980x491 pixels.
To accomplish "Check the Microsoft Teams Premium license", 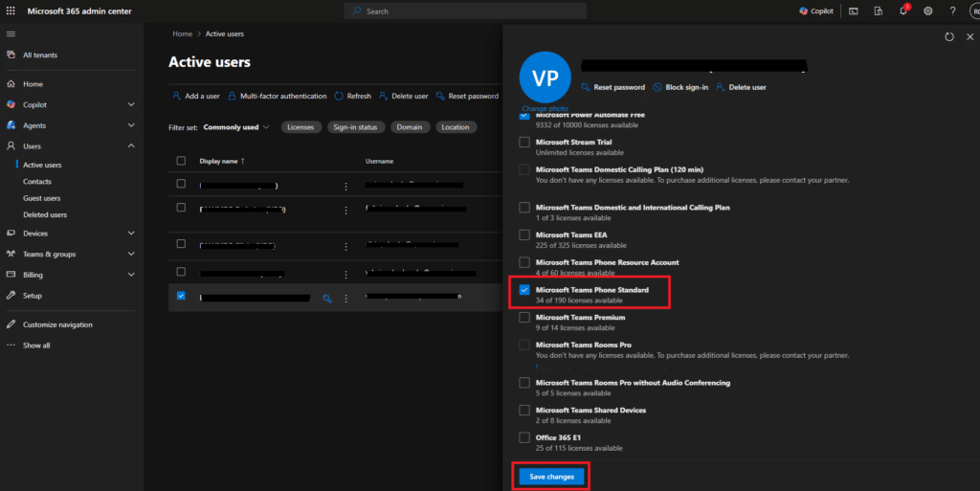I will point(523,318).
